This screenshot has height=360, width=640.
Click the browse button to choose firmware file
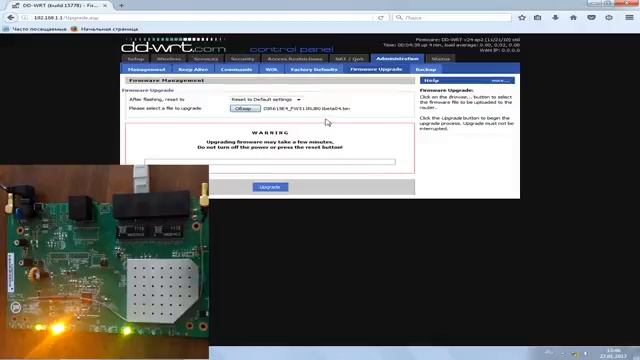click(x=245, y=109)
